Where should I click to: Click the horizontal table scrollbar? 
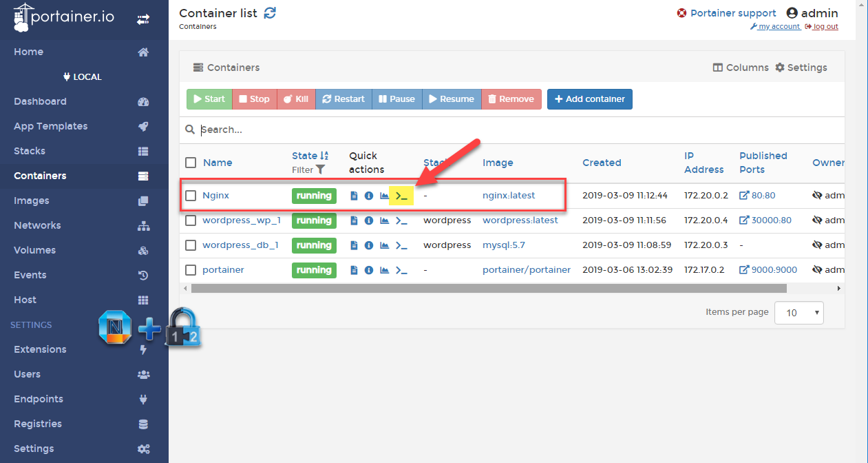click(489, 288)
